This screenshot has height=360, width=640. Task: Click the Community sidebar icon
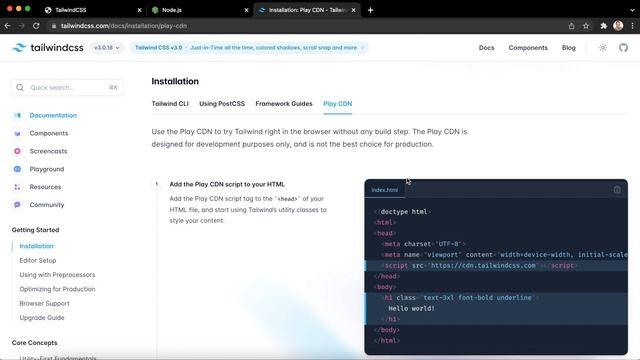(18, 205)
